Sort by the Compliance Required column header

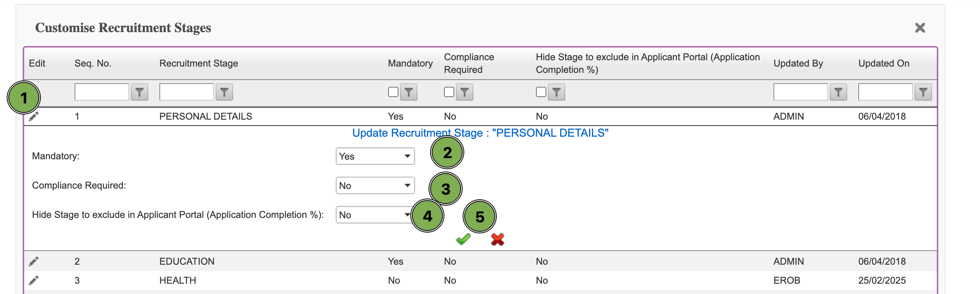[x=469, y=63]
